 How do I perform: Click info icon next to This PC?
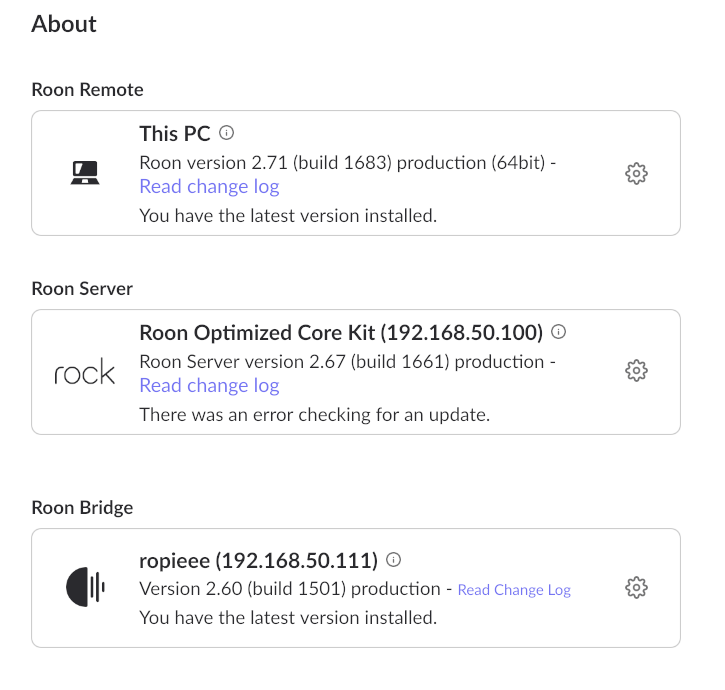coord(226,133)
